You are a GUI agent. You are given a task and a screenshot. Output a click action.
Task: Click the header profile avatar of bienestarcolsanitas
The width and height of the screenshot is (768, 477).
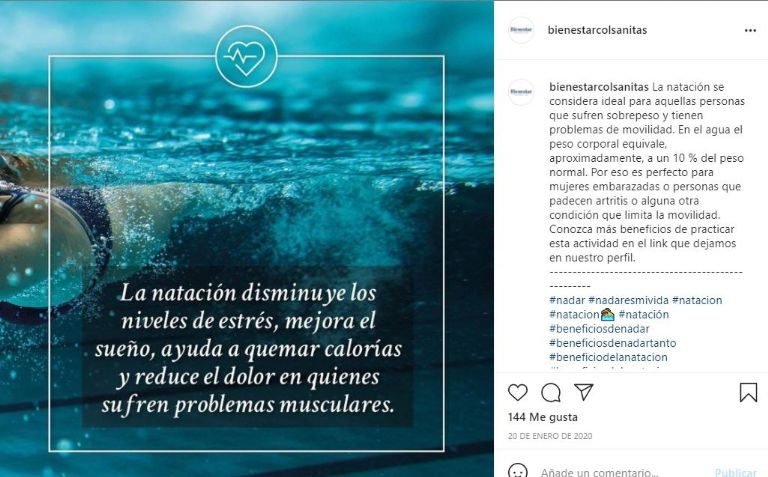pyautogui.click(x=521, y=30)
